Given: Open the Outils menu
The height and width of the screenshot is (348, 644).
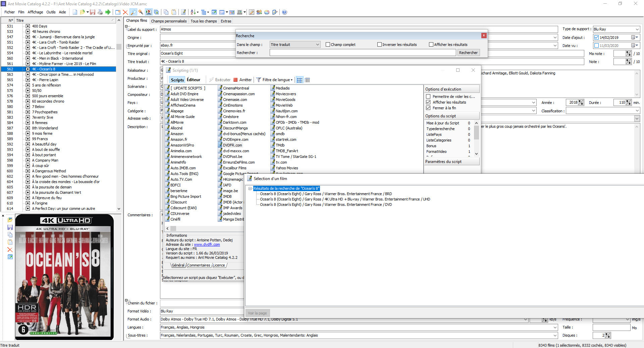Looking at the screenshot, I should [51, 12].
